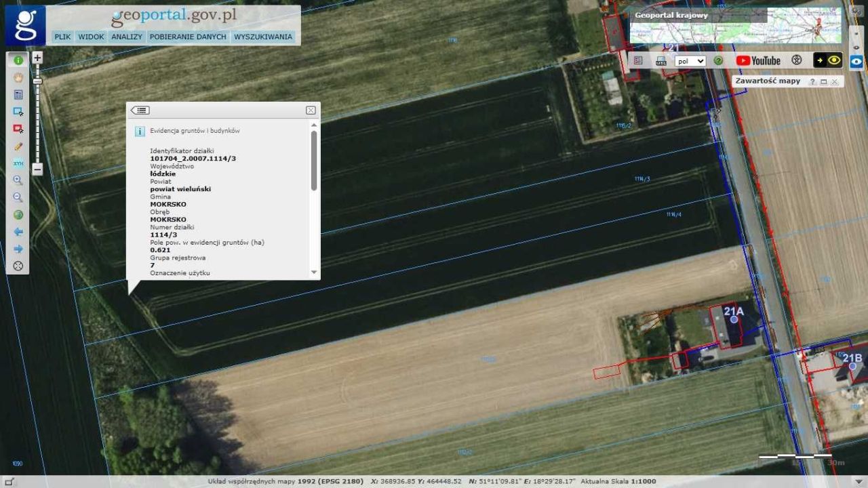The image size is (868, 488).
Task: Open the attribute table list tool
Action: click(x=18, y=95)
